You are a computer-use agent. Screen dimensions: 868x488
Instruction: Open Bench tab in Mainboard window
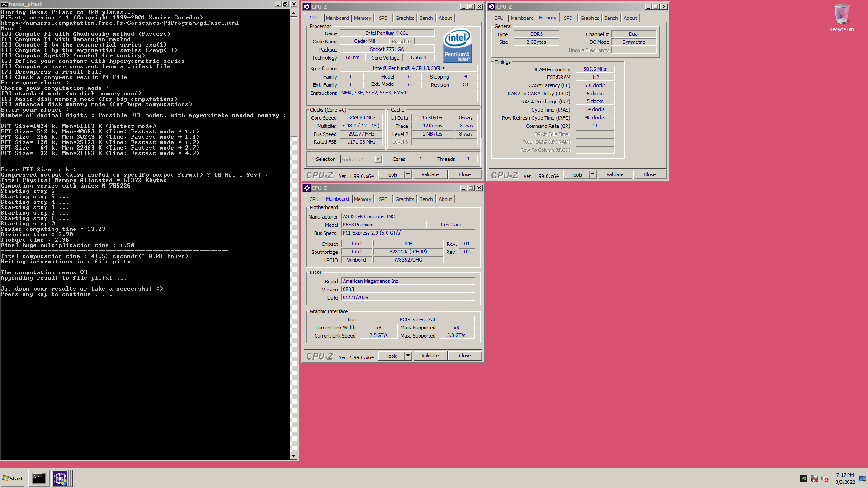426,199
